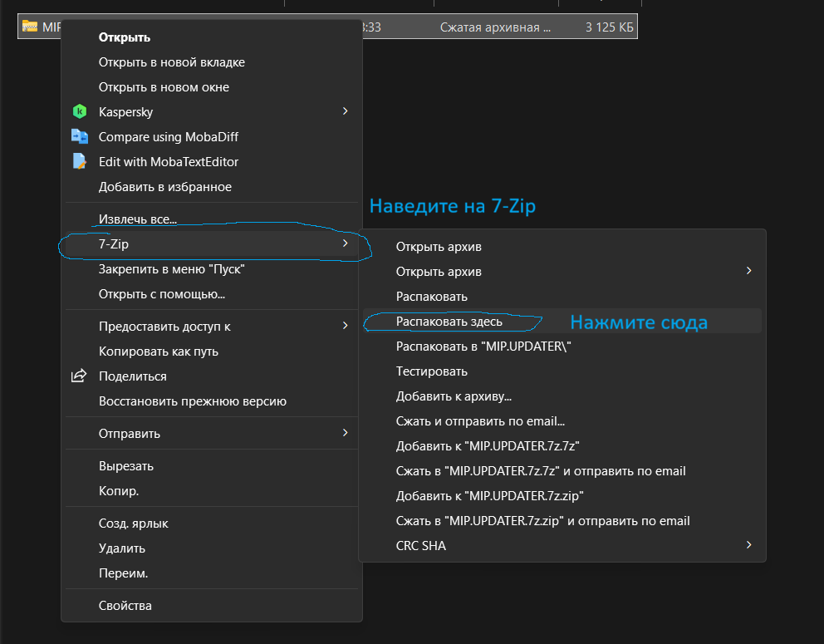Expand the Предоставить доступ к arrow
The width and height of the screenshot is (824, 644).
(x=346, y=326)
